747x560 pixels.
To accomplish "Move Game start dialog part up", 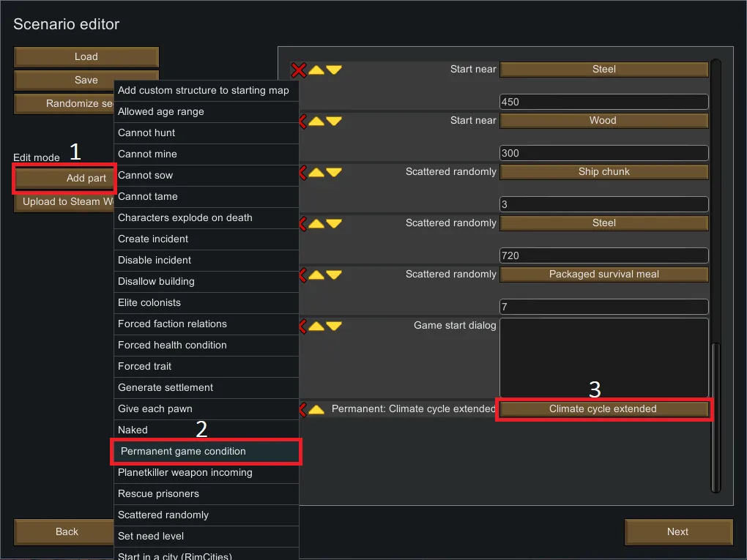I will pyautogui.click(x=316, y=326).
